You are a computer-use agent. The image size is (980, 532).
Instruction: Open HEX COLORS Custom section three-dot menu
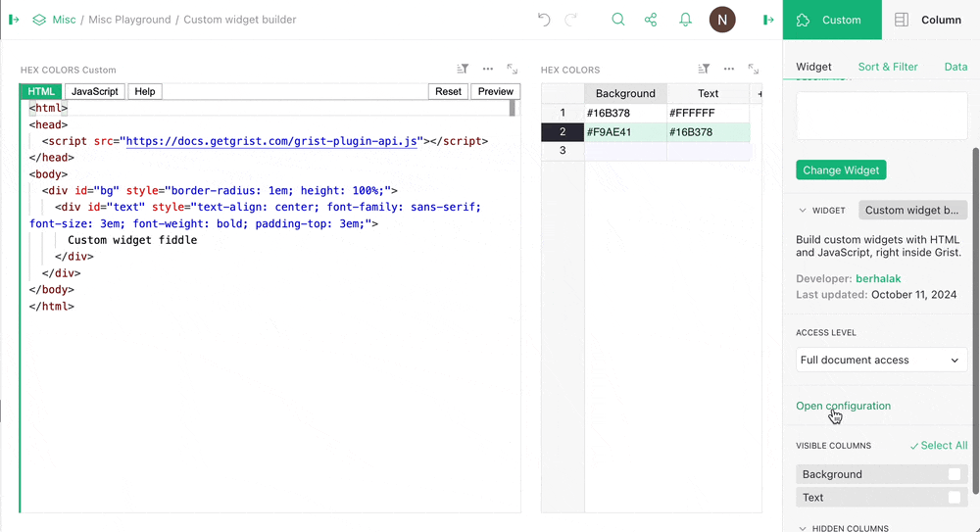[x=487, y=69]
